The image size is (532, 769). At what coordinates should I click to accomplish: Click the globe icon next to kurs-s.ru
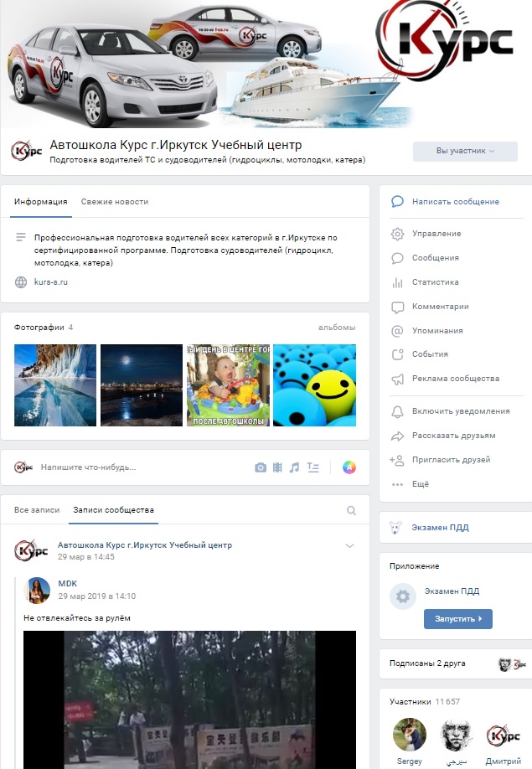[x=21, y=282]
